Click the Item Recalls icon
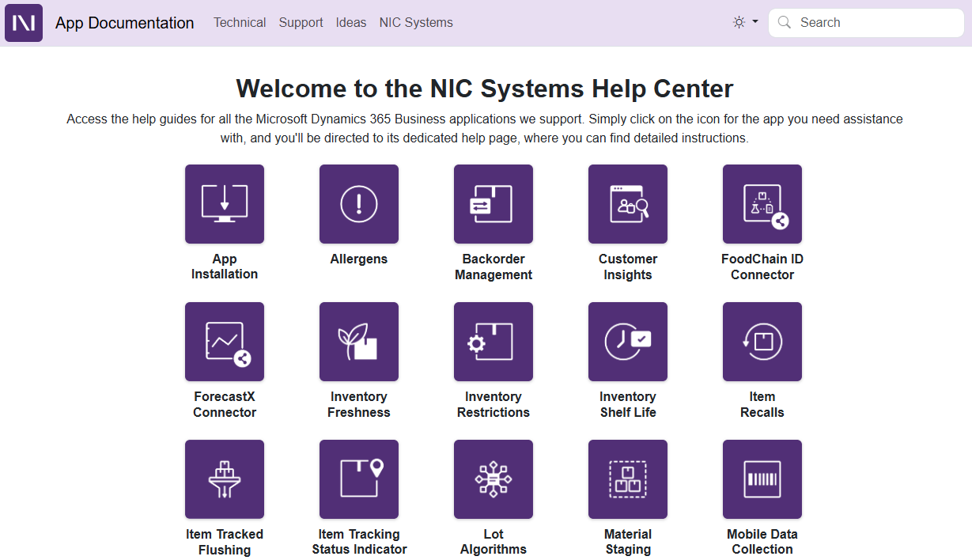972x560 pixels. [762, 342]
